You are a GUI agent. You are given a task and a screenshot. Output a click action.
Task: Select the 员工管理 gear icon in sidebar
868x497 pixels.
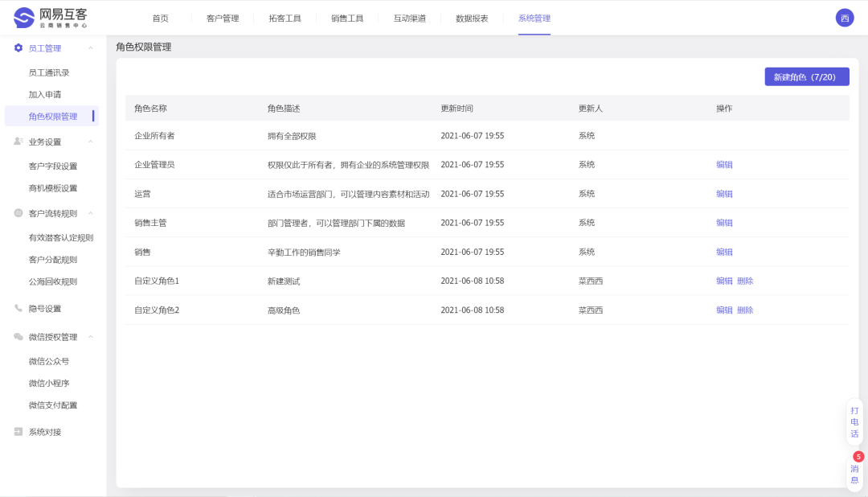click(18, 47)
